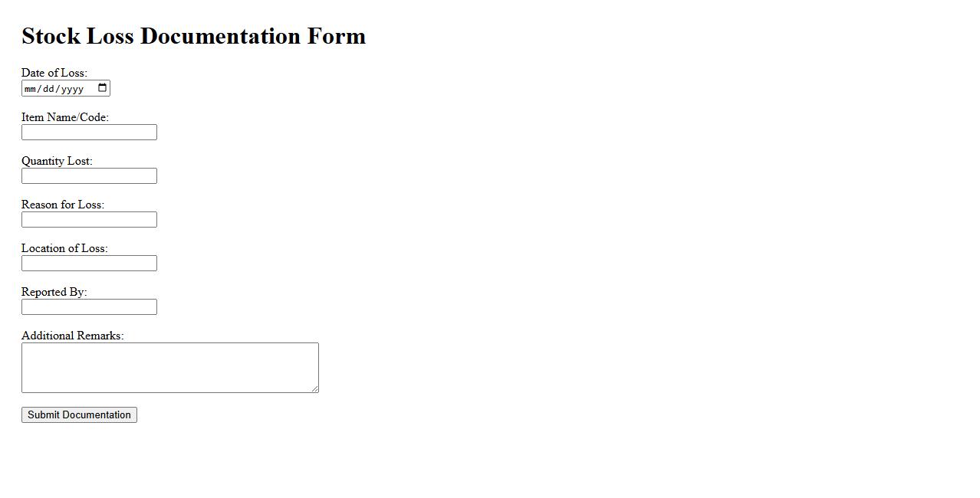Click into the Quantity Lost field
980x498 pixels.
click(x=89, y=176)
